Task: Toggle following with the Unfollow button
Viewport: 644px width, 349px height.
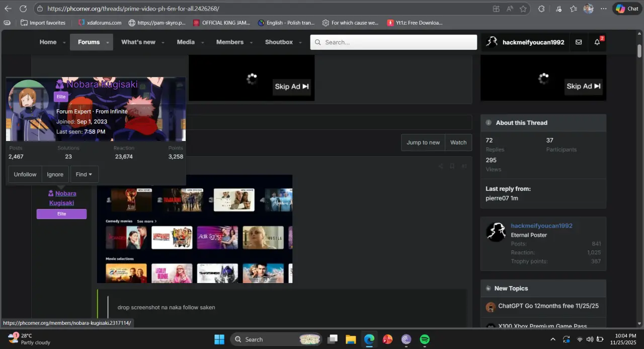Action: [25, 174]
